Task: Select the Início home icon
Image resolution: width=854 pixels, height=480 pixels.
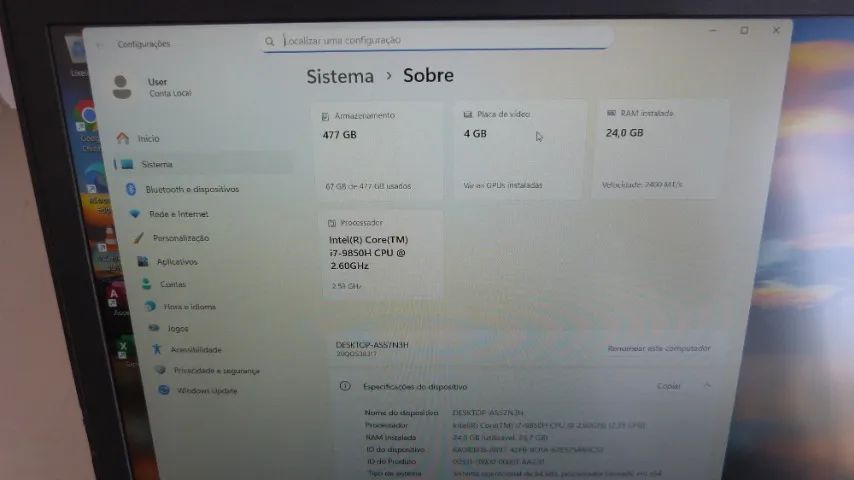Action: (123, 138)
